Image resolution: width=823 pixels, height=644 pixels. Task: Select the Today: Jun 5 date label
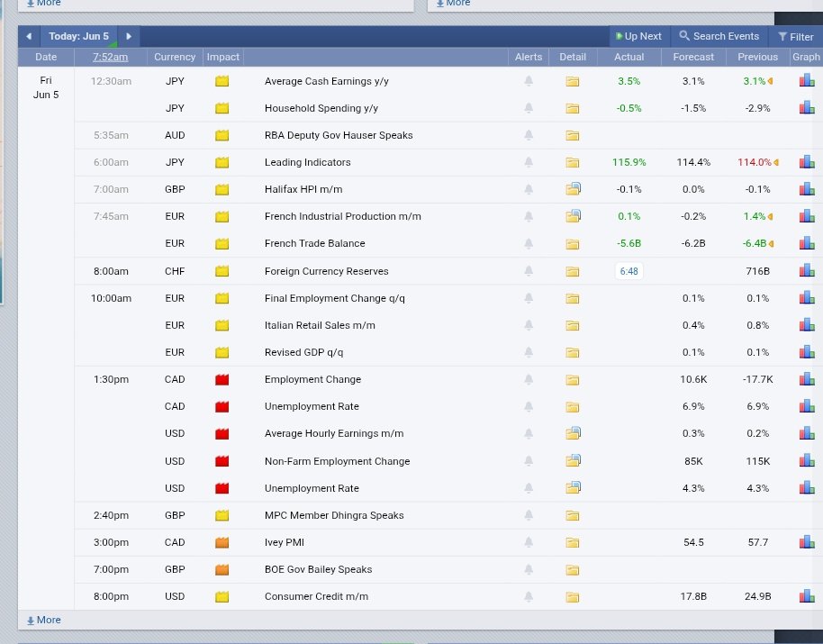pos(78,36)
